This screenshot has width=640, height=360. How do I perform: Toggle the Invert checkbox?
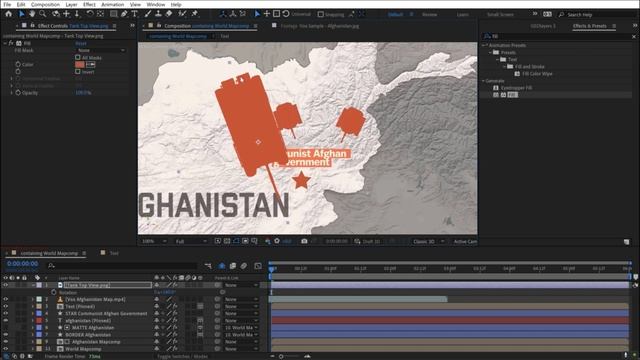point(78,71)
